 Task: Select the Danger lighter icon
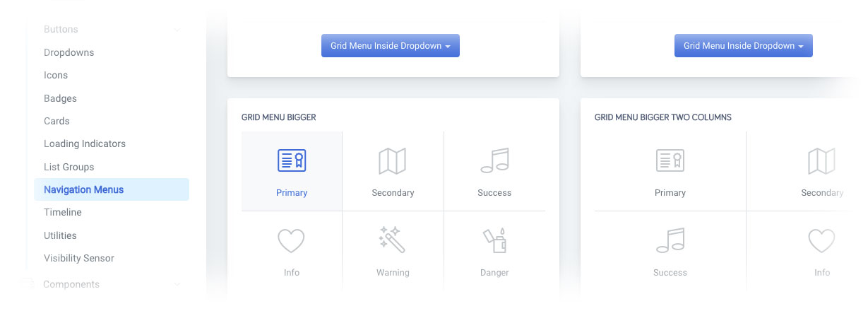pos(494,241)
